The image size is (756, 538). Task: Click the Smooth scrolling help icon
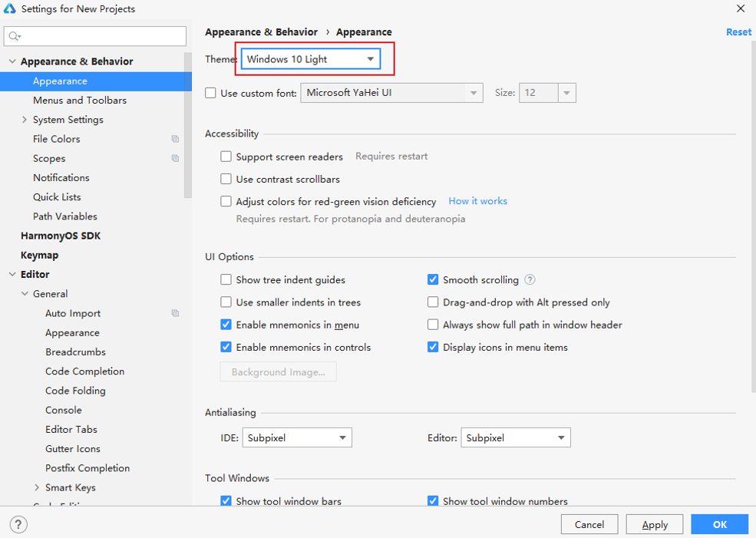point(530,279)
